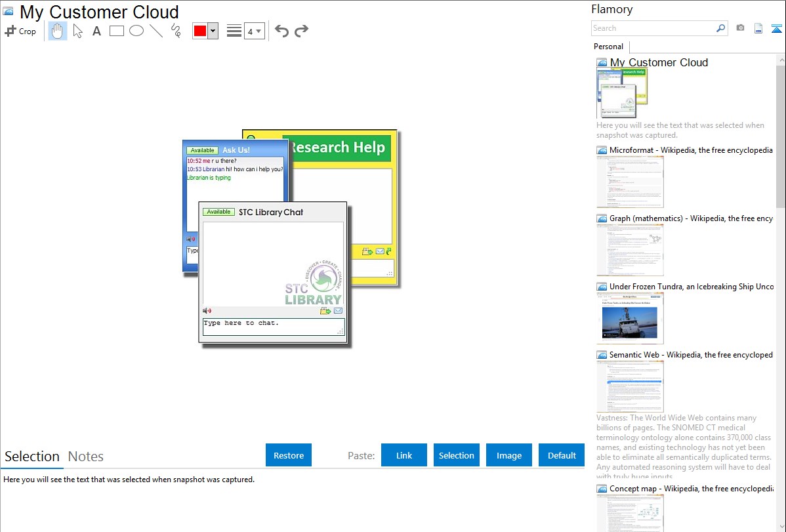Select the arrow pointer tool
This screenshot has width=786, height=532.
(x=77, y=31)
